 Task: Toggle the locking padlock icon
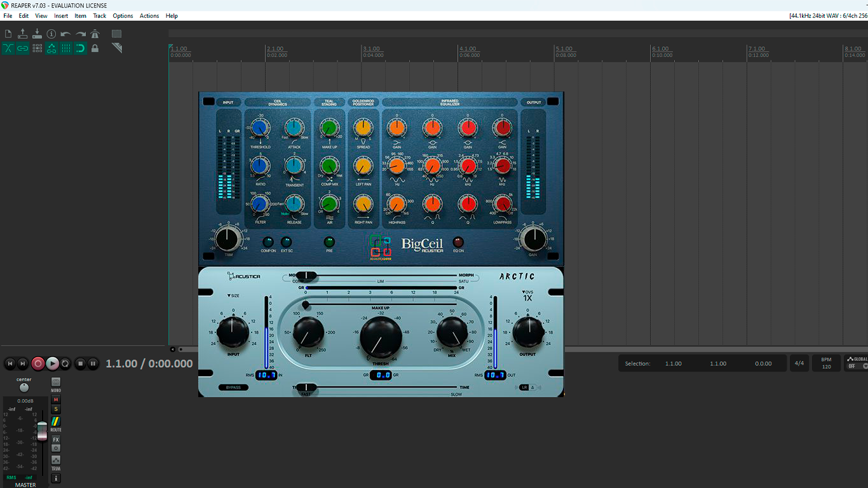point(95,48)
